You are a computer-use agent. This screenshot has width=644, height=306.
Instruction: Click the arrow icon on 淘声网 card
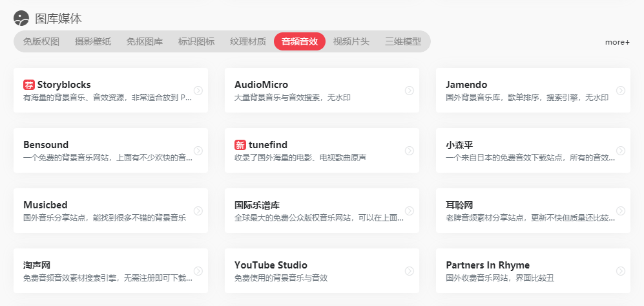(198, 270)
